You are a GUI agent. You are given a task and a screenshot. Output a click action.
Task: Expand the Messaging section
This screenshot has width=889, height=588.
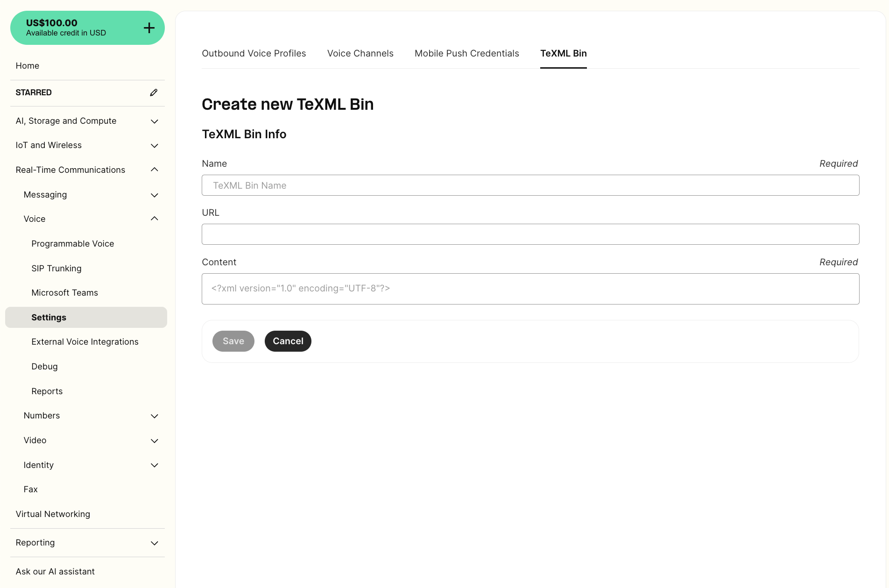[x=155, y=195]
